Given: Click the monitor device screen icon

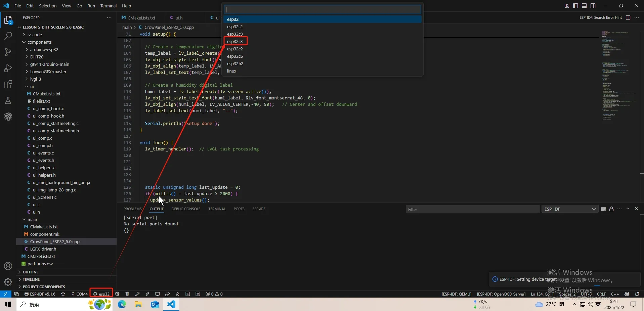Looking at the screenshot, I should point(157,294).
